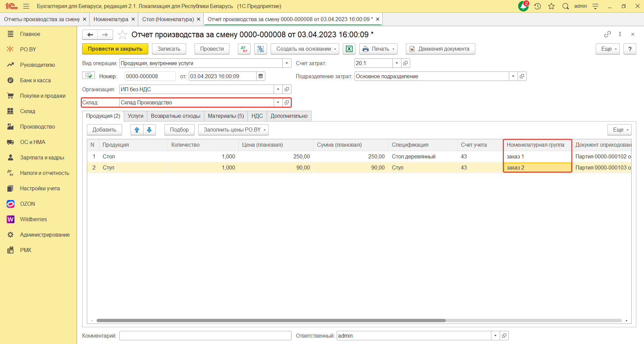Click the search magnifier icon
Screen dimensions: 644x344
[x=566, y=6]
